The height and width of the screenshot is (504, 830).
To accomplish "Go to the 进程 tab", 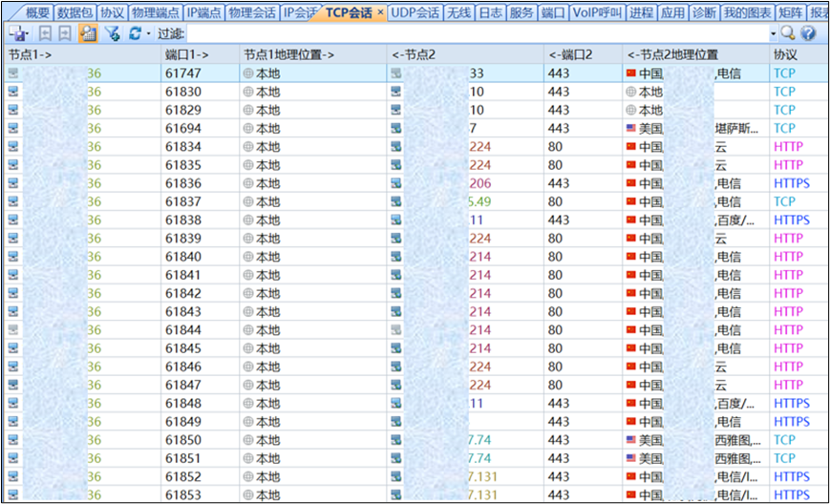I will coord(641,12).
